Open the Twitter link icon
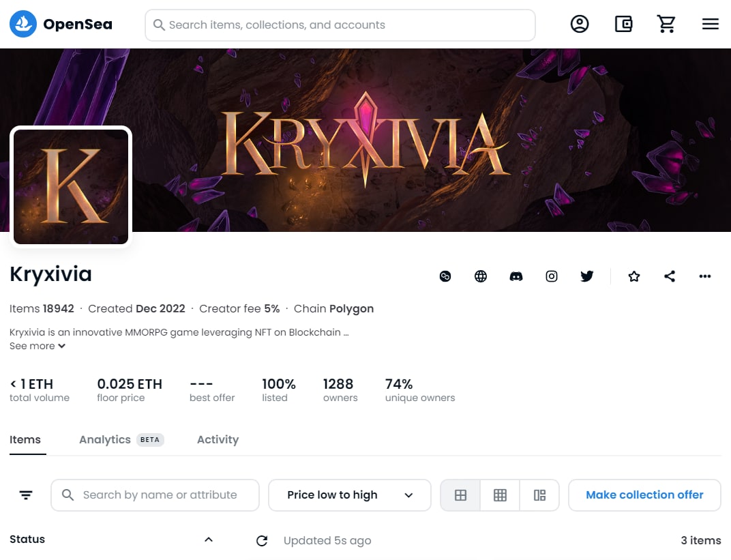Image resolution: width=731 pixels, height=560 pixels. pyautogui.click(x=587, y=276)
